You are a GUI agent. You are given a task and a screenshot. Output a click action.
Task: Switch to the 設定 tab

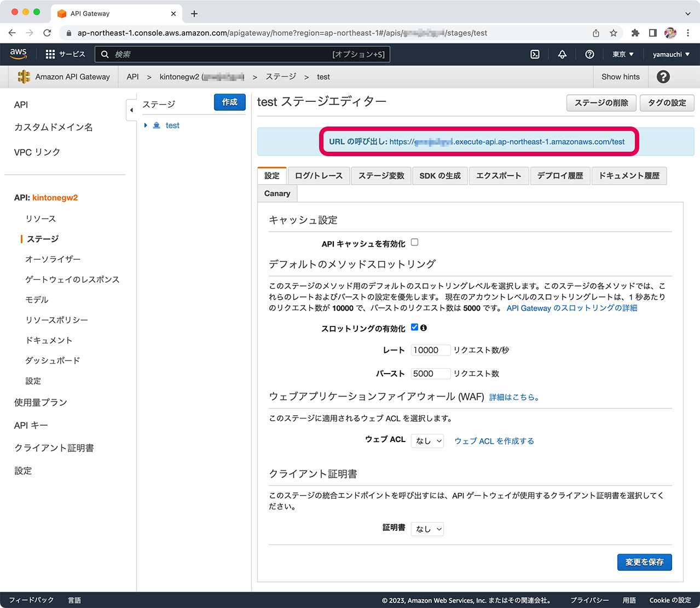[272, 176]
